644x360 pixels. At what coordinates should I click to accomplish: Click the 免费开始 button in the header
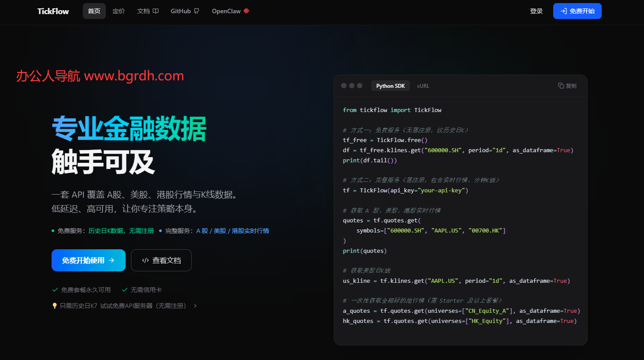[577, 11]
